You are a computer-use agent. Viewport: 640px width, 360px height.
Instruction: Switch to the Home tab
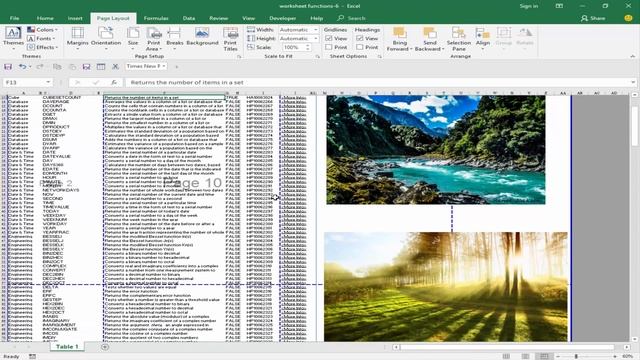click(45, 18)
